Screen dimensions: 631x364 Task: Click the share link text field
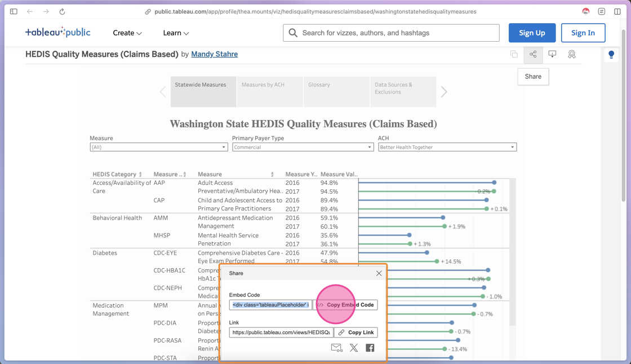(281, 332)
